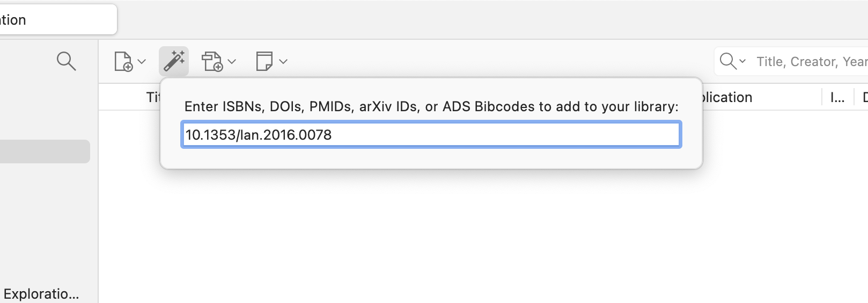The image size is (868, 303).
Task: Click the "Enter ISBNs, DOIs, PMIDs" prompt label
Action: pos(431,106)
